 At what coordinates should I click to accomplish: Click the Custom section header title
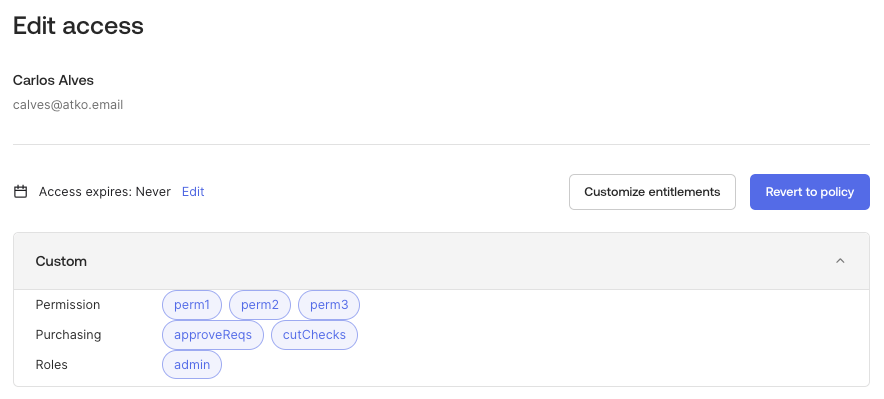click(61, 261)
